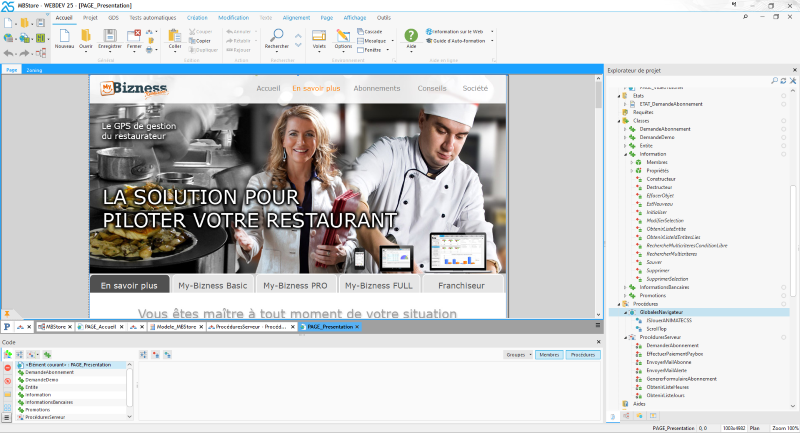Screen dimensions: 800x433
Task: Toggle the circle marker on Classes row
Action: 784,121
